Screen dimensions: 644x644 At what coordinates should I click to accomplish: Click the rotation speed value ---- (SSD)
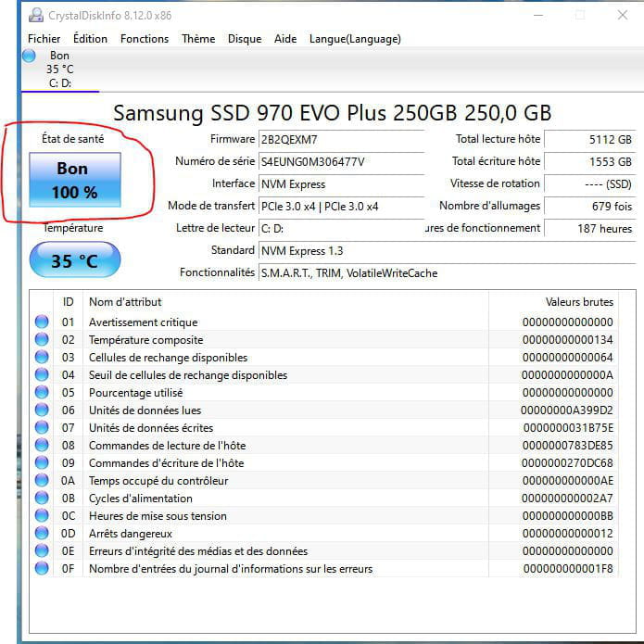(x=589, y=184)
